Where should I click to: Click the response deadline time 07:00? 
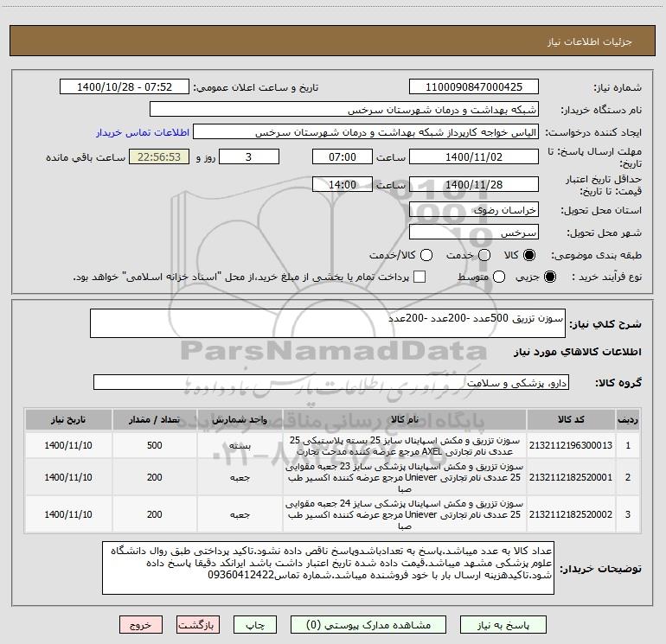[x=343, y=156]
